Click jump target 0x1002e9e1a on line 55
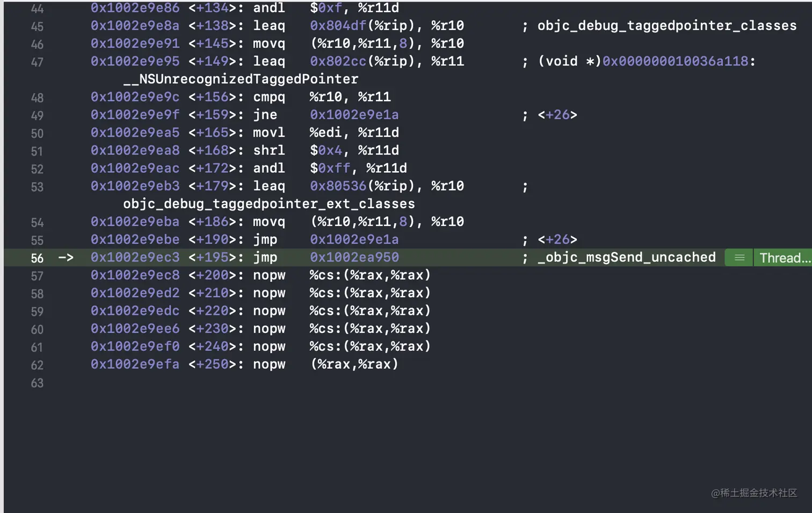 [x=354, y=239]
